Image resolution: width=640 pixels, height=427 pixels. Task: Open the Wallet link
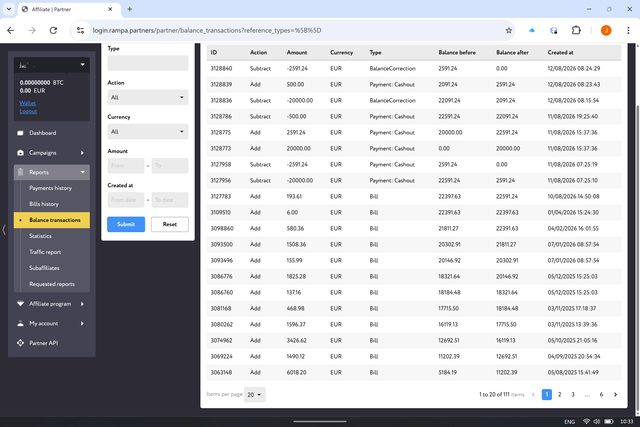(x=27, y=103)
